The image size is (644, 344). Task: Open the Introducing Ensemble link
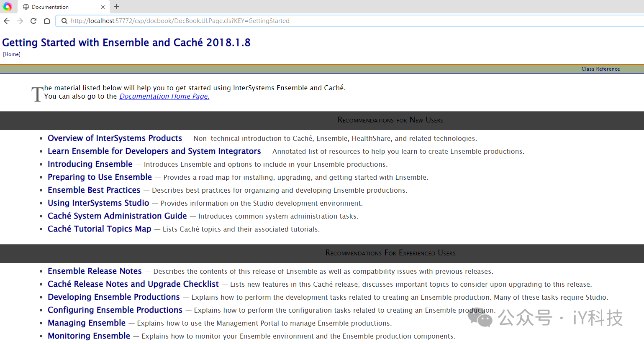(x=90, y=164)
